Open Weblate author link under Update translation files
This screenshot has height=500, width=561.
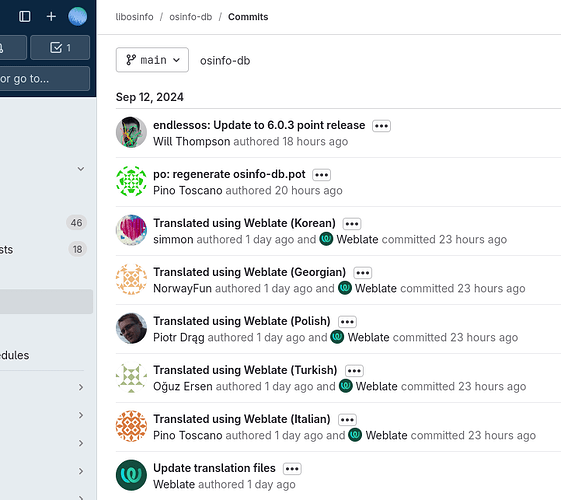point(174,485)
